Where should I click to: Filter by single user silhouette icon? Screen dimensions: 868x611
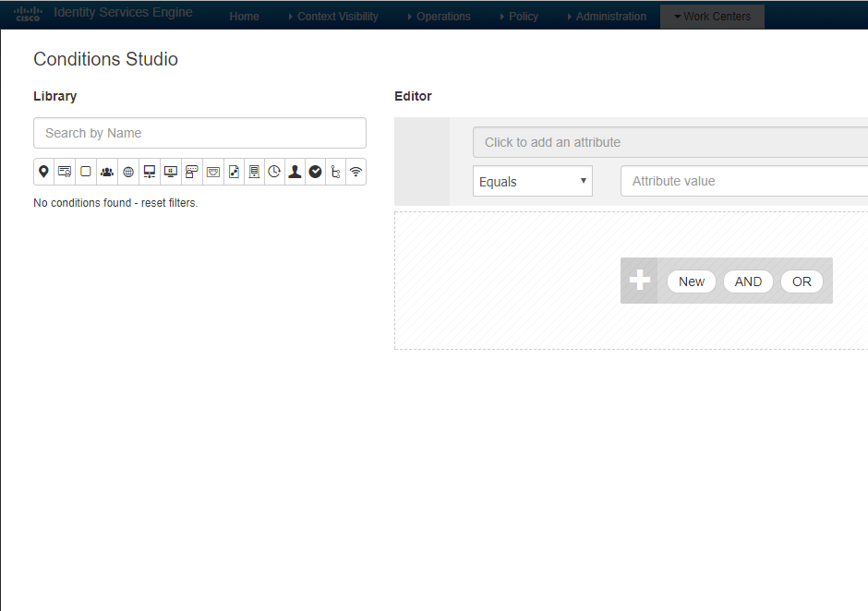coord(295,172)
